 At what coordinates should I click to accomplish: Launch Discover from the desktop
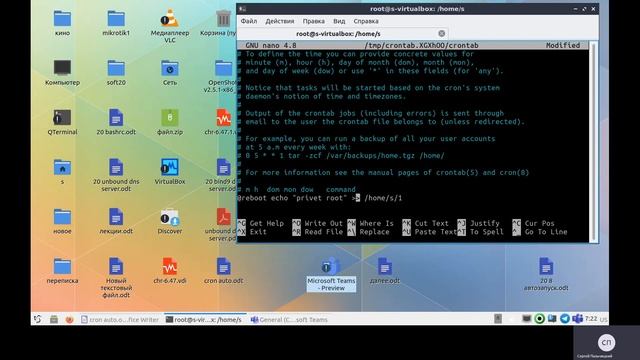pos(170,217)
